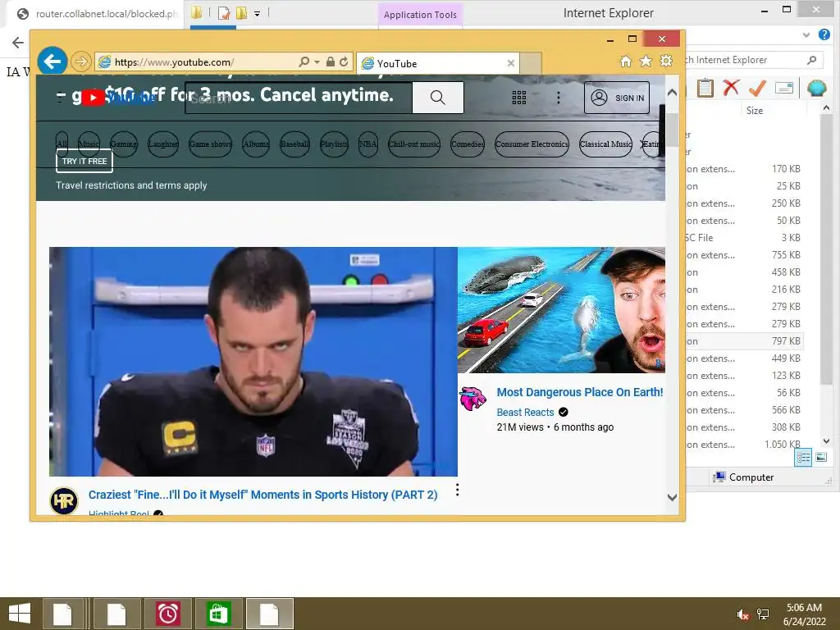The width and height of the screenshot is (840, 630).
Task: Open the Beast Reacts channel link
Action: coord(525,412)
